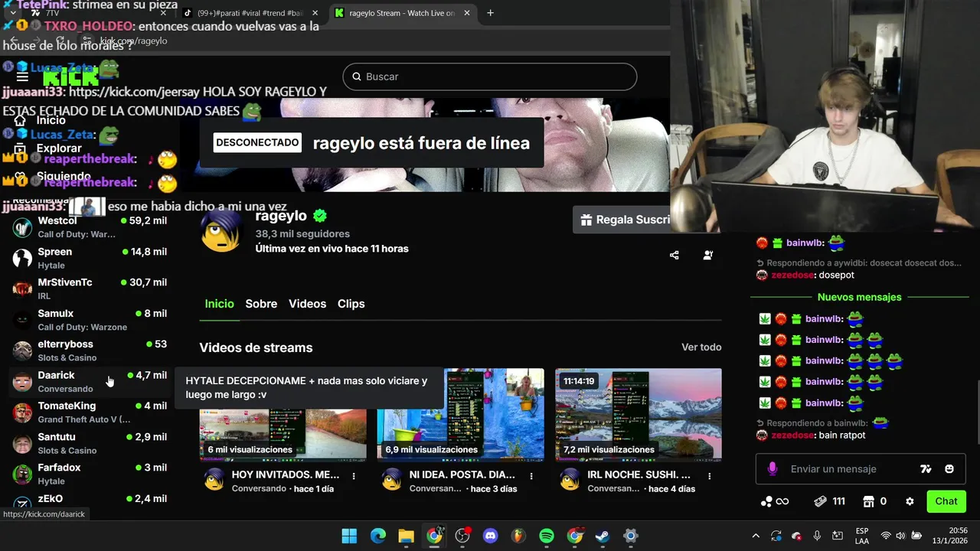Open Daarick channel in sidebar
This screenshot has width=980, height=551.
point(90,381)
